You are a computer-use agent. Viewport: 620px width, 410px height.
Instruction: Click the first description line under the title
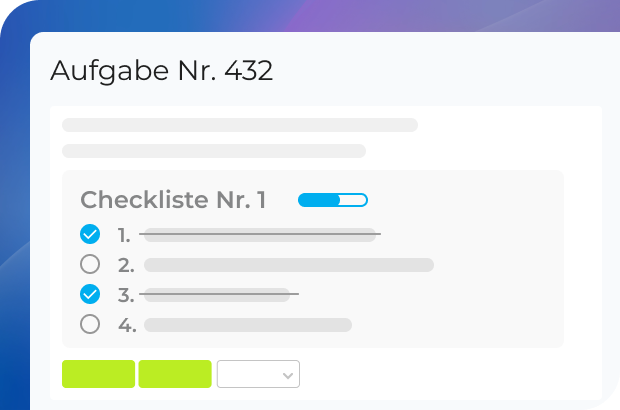240,125
